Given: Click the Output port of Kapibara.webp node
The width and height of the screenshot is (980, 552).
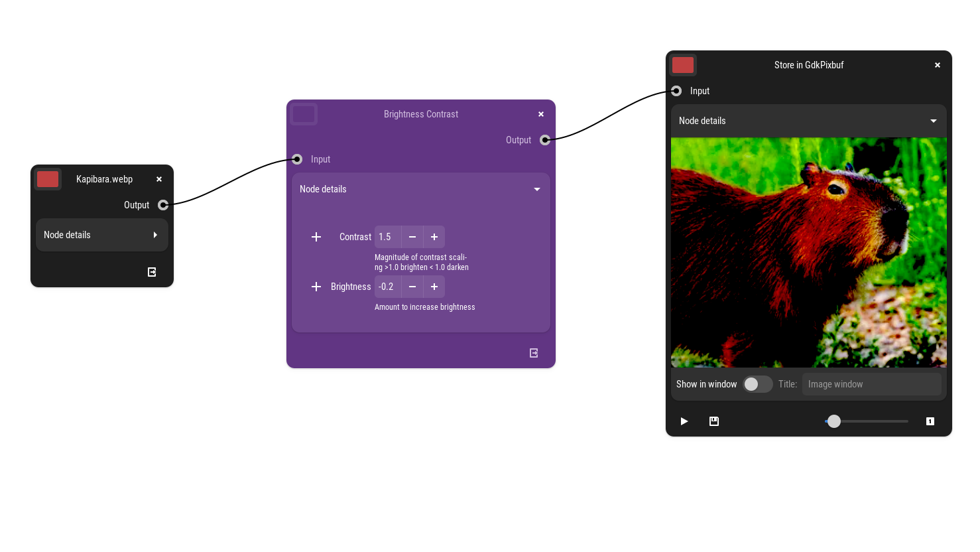Looking at the screenshot, I should point(163,205).
